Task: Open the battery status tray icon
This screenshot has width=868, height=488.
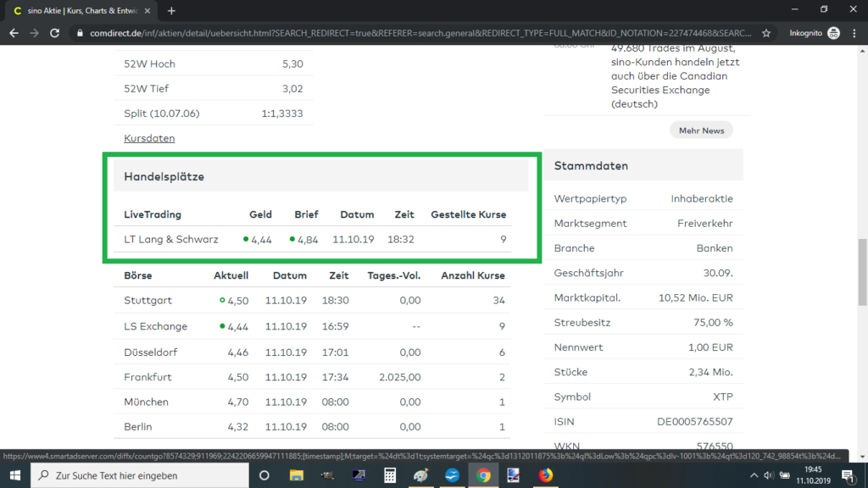Action: pyautogui.click(x=784, y=475)
